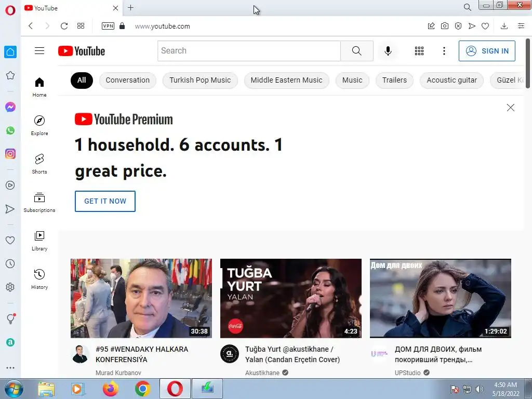Launch Firefox from the taskbar
532x399 pixels.
coord(111,389)
